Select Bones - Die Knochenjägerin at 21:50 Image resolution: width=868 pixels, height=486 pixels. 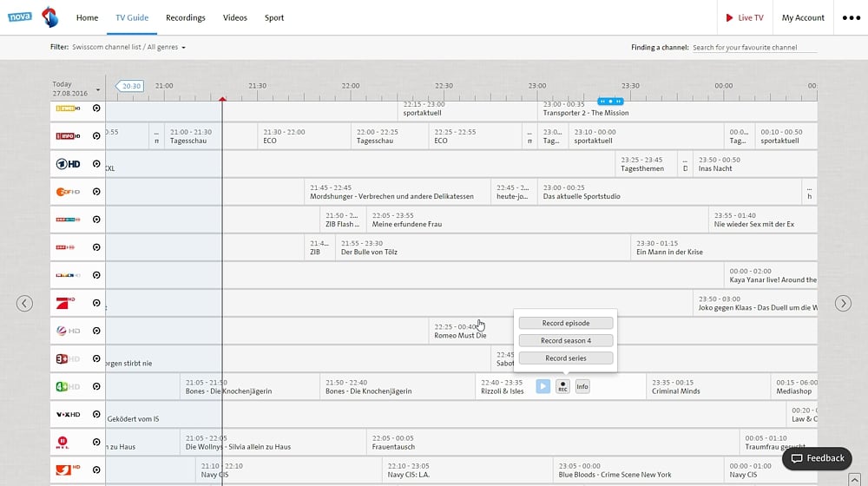397,386
